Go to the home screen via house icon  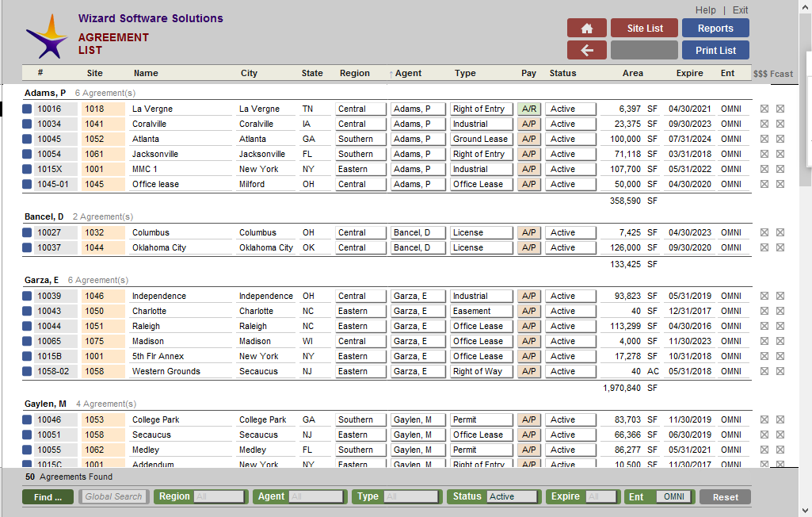[587, 29]
